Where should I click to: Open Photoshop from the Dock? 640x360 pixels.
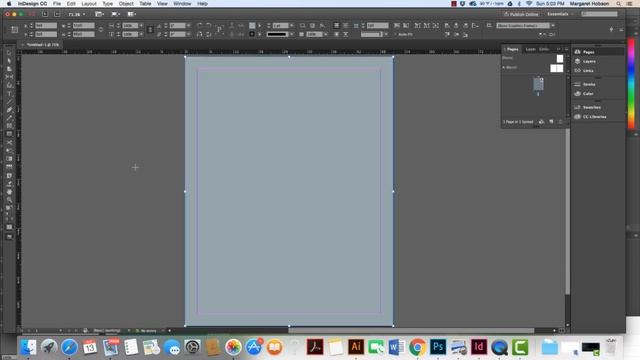(438, 347)
